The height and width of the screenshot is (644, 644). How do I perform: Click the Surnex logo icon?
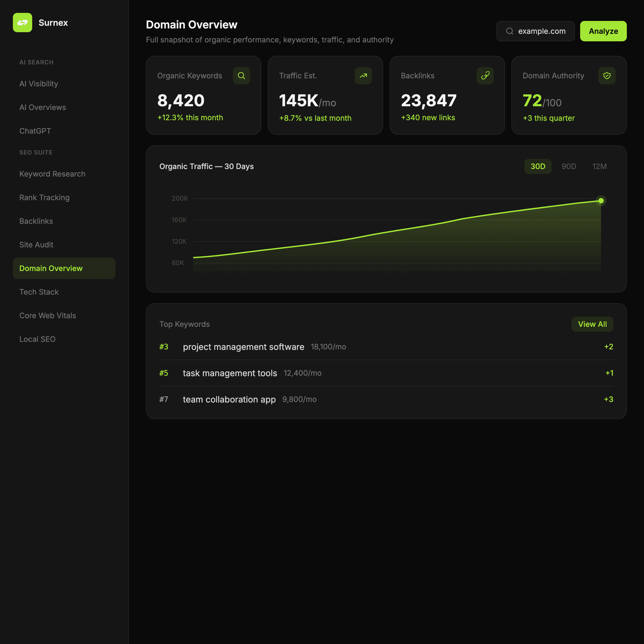22,22
